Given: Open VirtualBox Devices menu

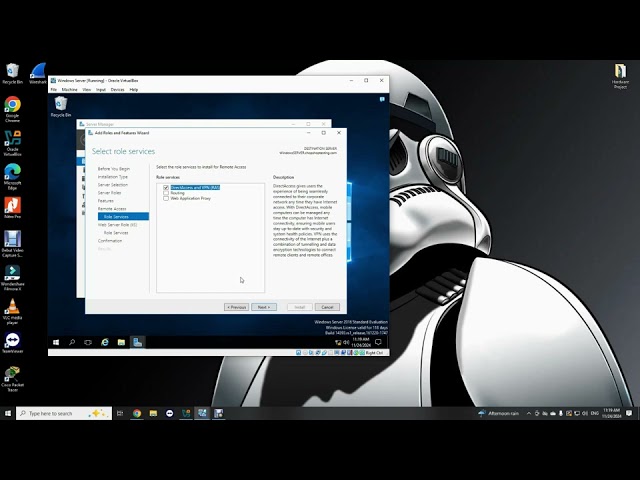Looking at the screenshot, I should pyautogui.click(x=118, y=89).
